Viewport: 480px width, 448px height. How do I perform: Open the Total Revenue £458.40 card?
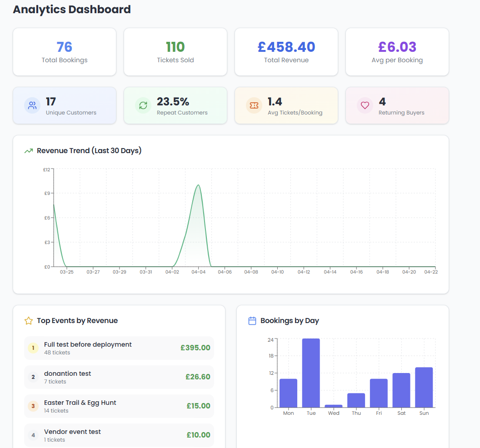(286, 52)
